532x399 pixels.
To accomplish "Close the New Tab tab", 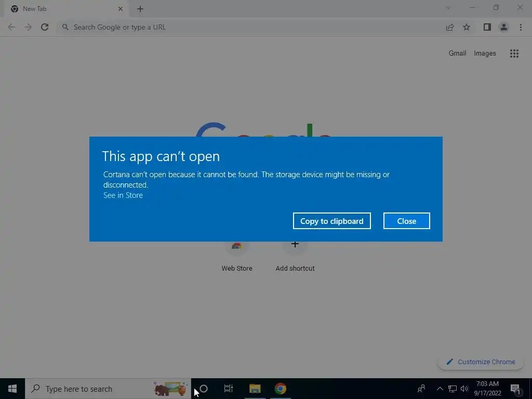I will click(121, 9).
